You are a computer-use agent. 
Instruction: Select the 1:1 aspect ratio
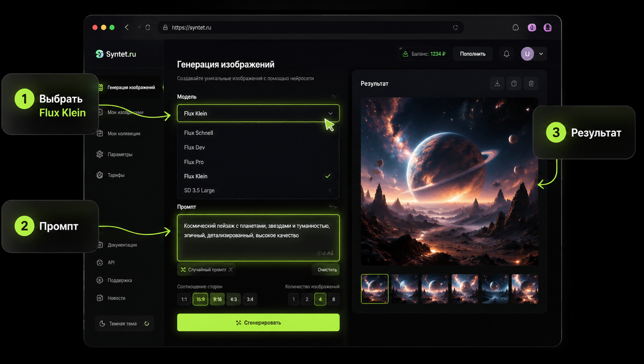(184, 299)
